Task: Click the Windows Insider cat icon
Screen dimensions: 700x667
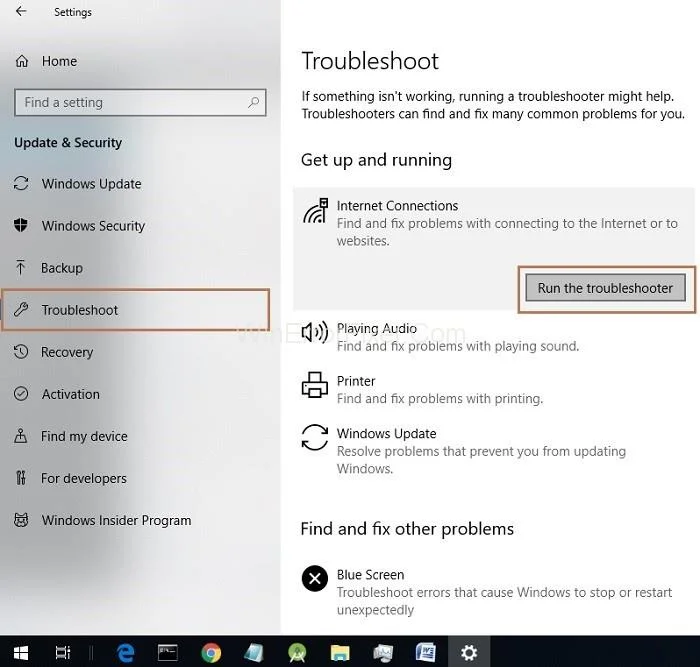Action: (x=21, y=520)
